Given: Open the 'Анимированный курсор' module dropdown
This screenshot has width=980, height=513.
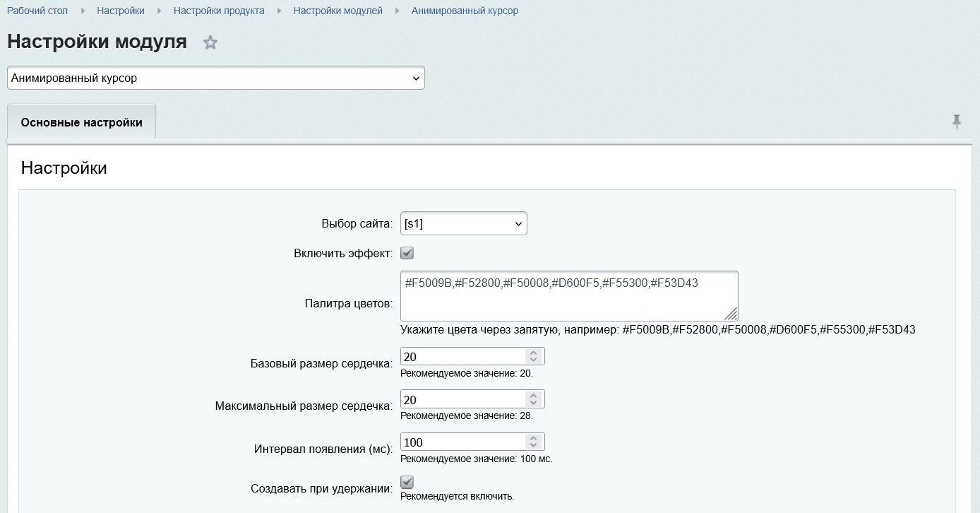Looking at the screenshot, I should pyautogui.click(x=215, y=78).
